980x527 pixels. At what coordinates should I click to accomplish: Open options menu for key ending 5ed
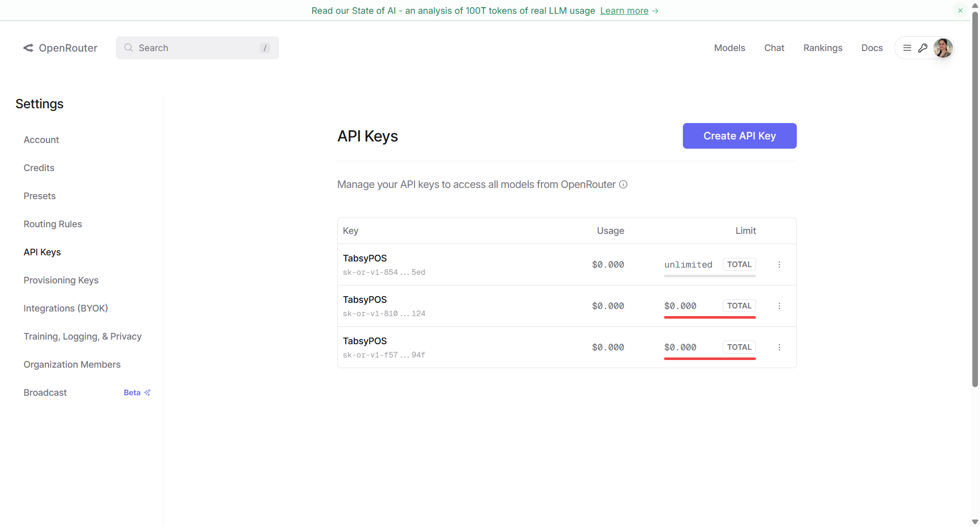click(779, 265)
